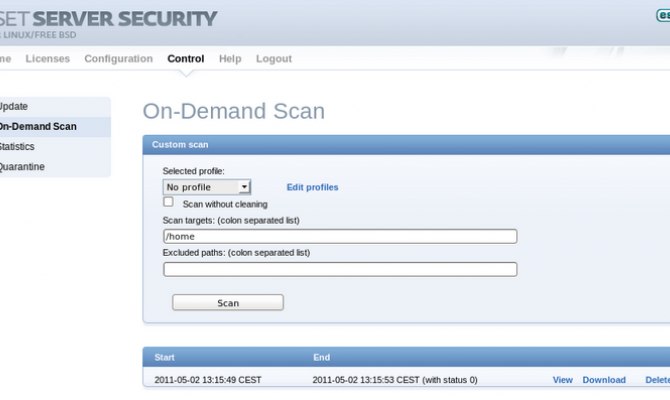Select start time 2011-05-02 13:15:49 CEST
This screenshot has height=400, width=670.
[208, 380]
